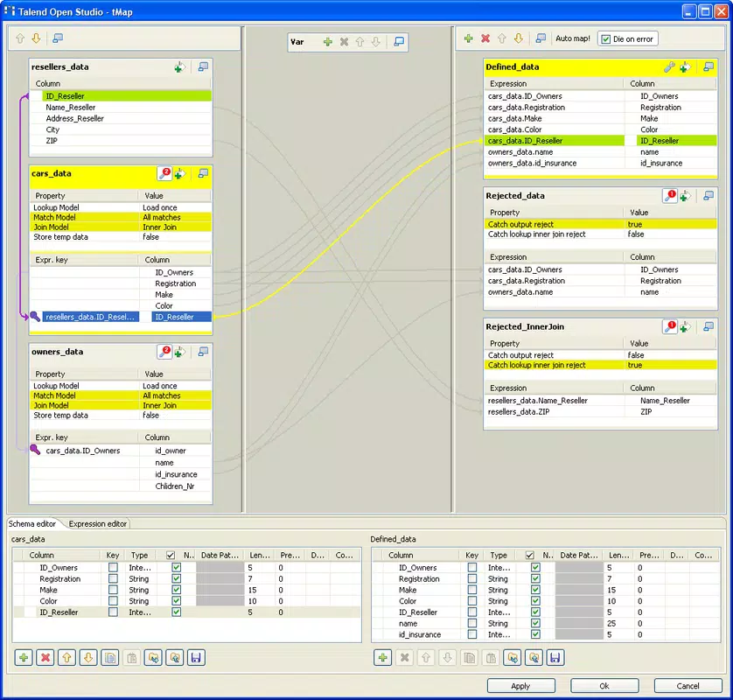Toggle Key checkbox for Defined_data Color
733x700 pixels.
pyautogui.click(x=472, y=601)
